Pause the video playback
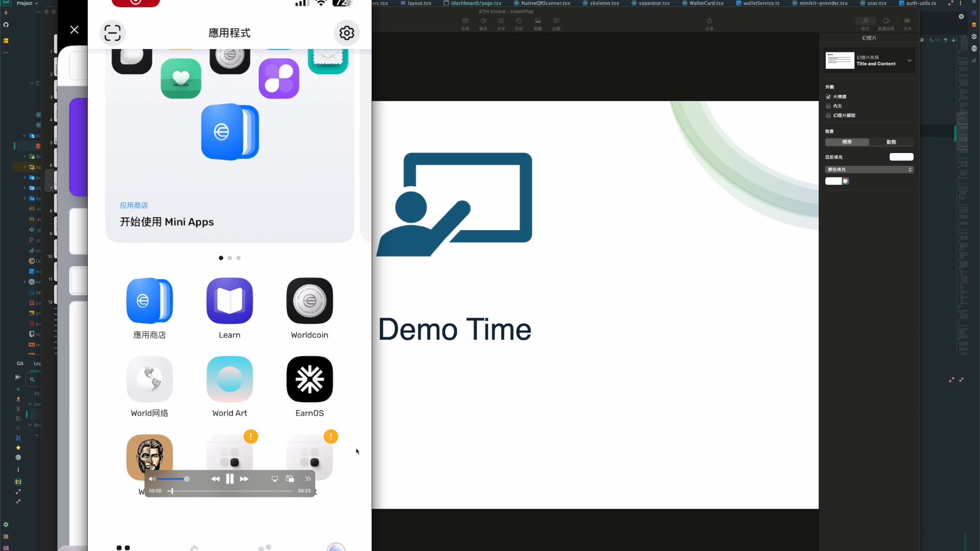This screenshot has height=551, width=980. [x=230, y=479]
